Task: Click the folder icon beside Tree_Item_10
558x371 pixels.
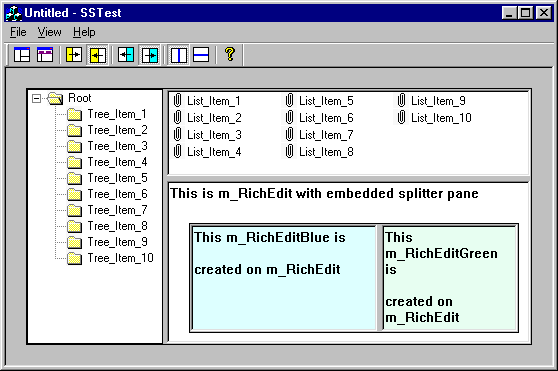Action: 74,258
